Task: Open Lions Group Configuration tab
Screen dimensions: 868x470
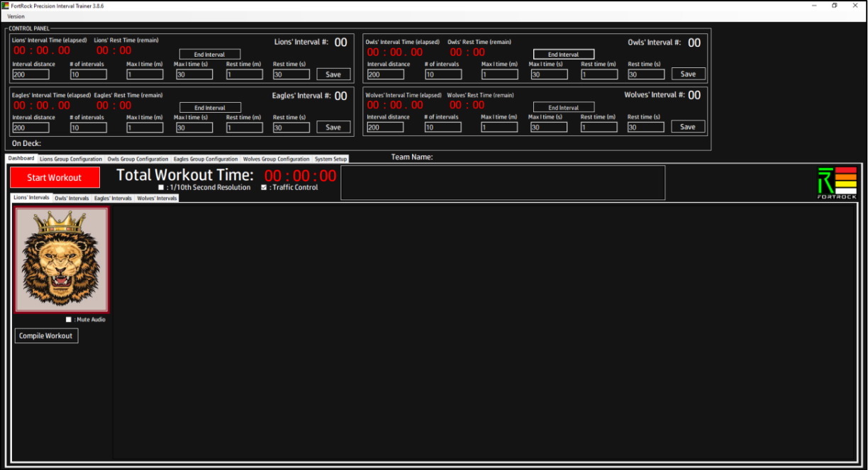Action: pos(71,159)
